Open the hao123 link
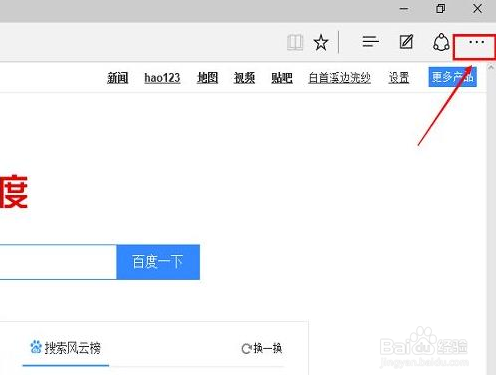 (x=162, y=78)
